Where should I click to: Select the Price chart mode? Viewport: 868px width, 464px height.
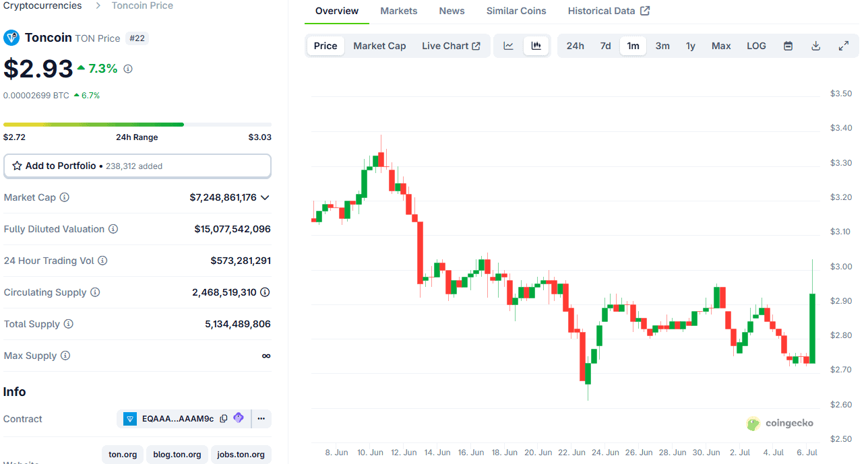[325, 46]
